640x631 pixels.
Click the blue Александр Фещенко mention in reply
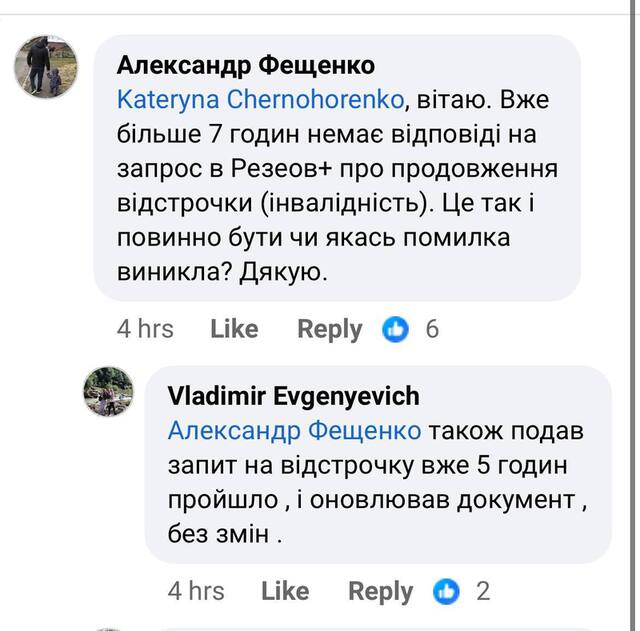(x=294, y=431)
